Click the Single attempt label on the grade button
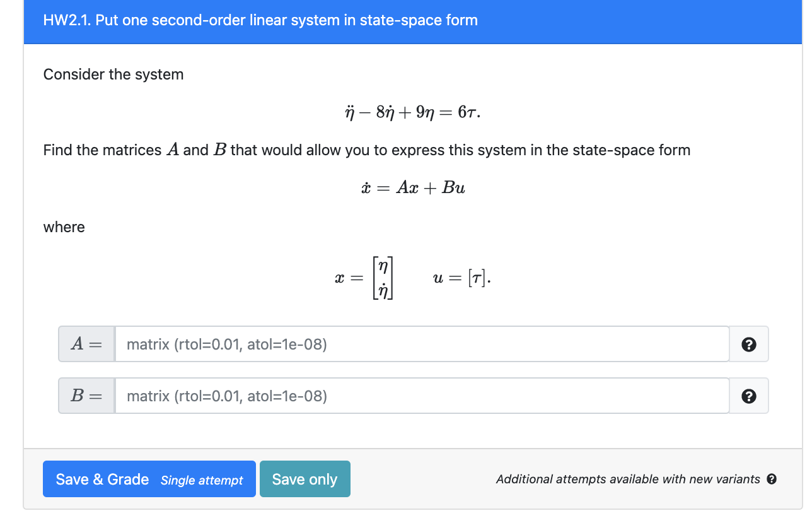Viewport: 812px width, 530px height. (202, 480)
